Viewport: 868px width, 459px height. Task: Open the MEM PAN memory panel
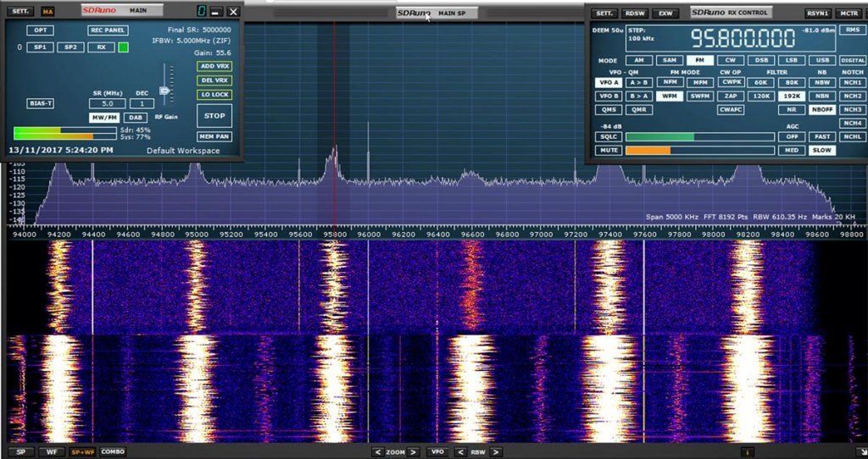coord(214,136)
